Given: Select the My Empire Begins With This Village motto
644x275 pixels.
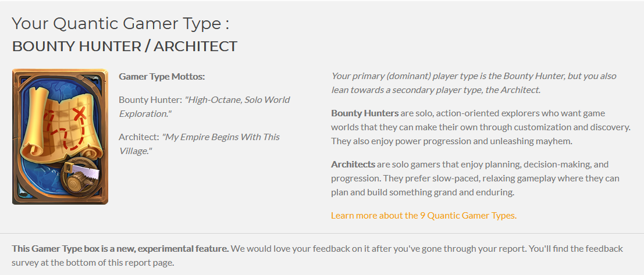Looking at the screenshot, I should click(200, 144).
